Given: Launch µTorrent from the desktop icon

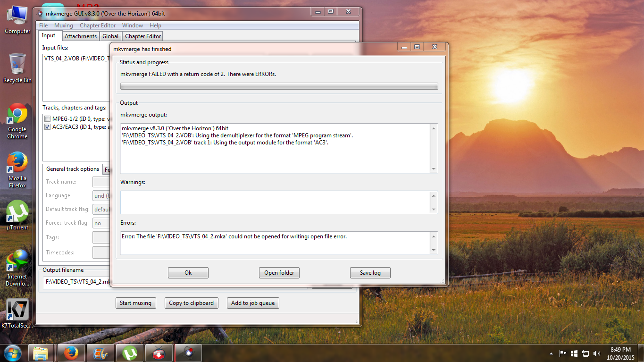Looking at the screenshot, I should point(17,212).
